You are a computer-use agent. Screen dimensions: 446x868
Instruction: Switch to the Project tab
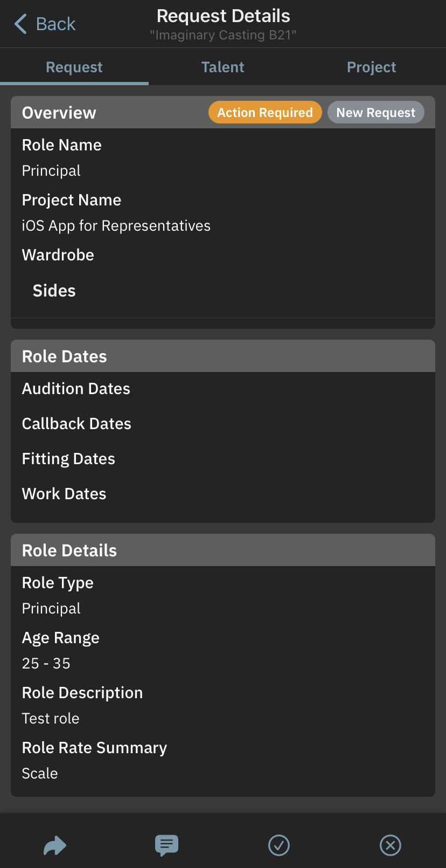(x=371, y=67)
